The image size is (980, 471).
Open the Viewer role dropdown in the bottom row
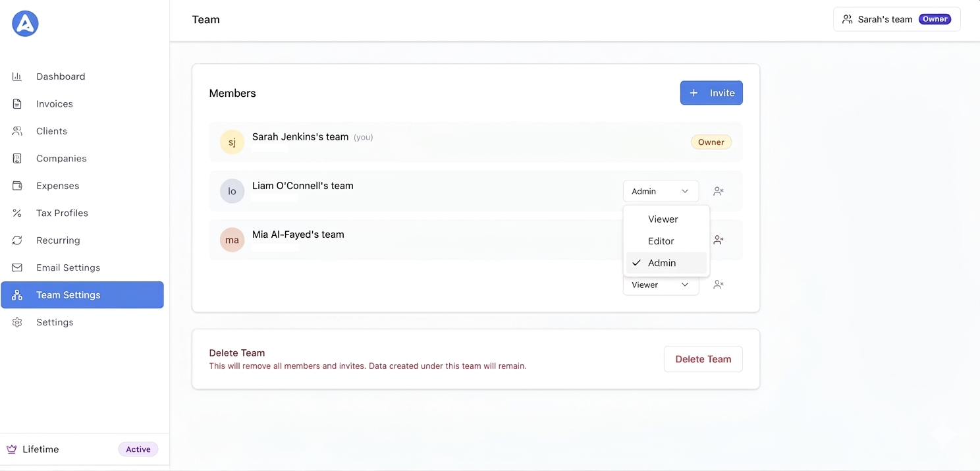(661, 285)
